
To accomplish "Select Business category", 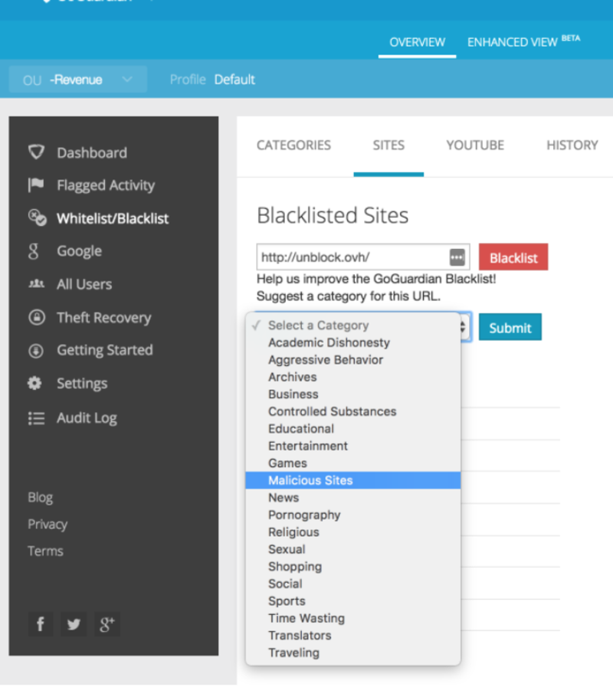I will coord(353,394).
